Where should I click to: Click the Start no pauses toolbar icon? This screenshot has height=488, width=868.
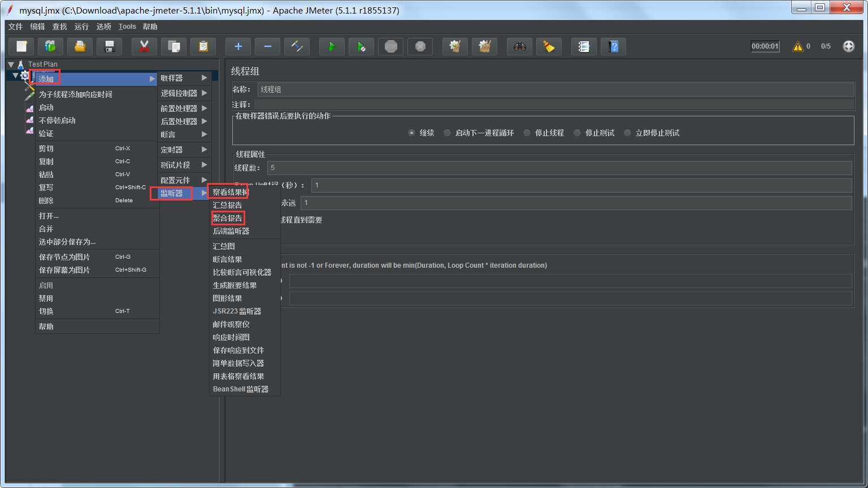click(362, 46)
